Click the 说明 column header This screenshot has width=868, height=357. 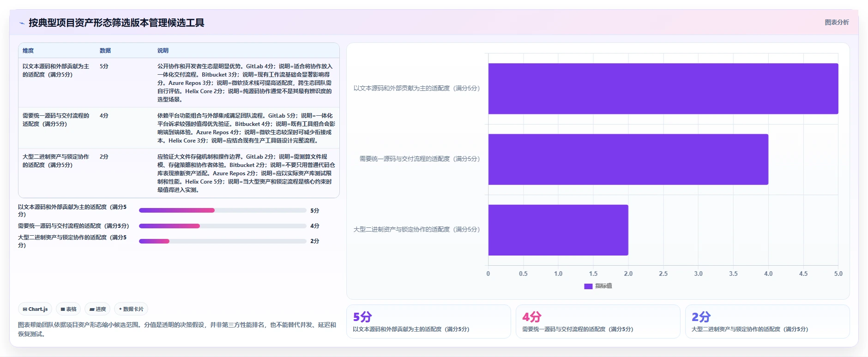tap(163, 51)
